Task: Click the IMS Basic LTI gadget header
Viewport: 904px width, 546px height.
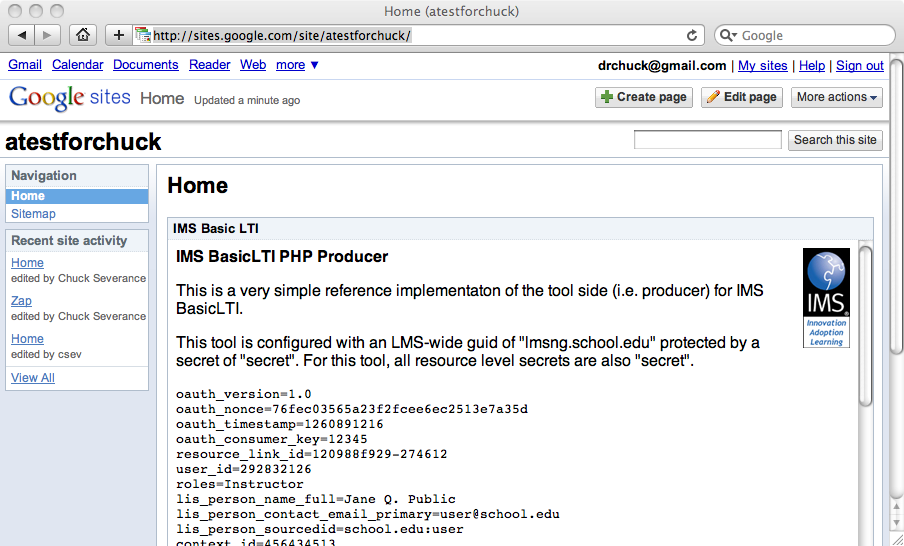Action: 520,229
